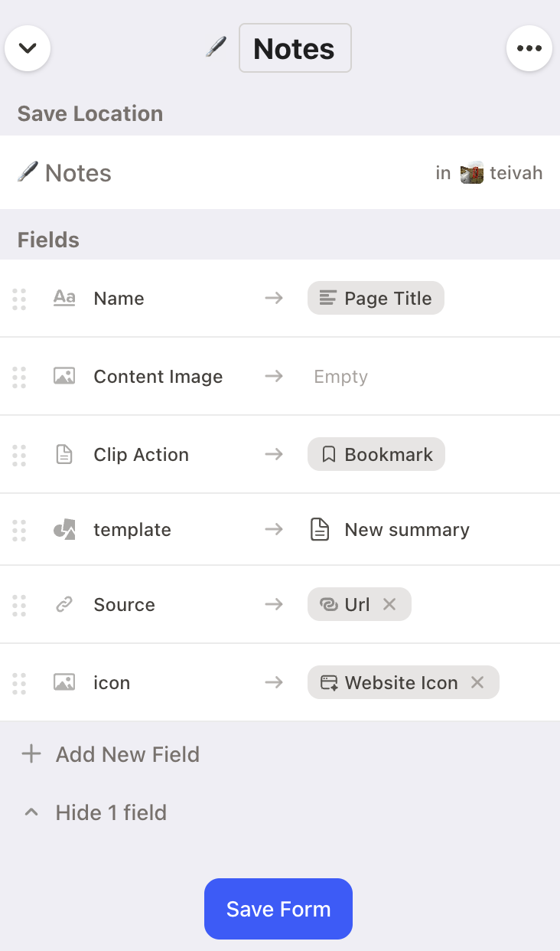560x951 pixels.
Task: Click the pen icon beside Notes title
Action: coord(217,47)
